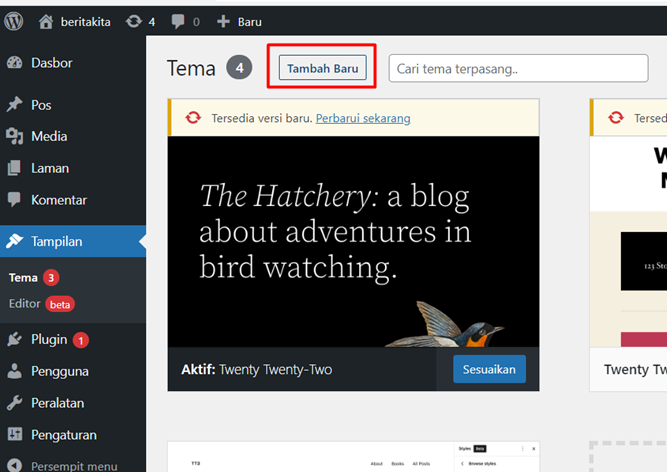Screen dimensions: 667x472
Task: Expand the Tampilan appearance menu
Action: pos(57,241)
